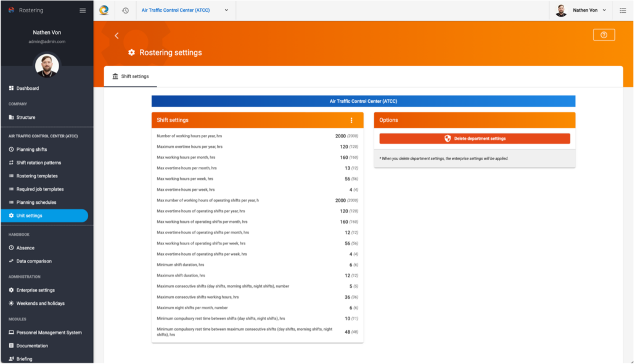
Task: Click the history clock icon in top bar
Action: (125, 10)
